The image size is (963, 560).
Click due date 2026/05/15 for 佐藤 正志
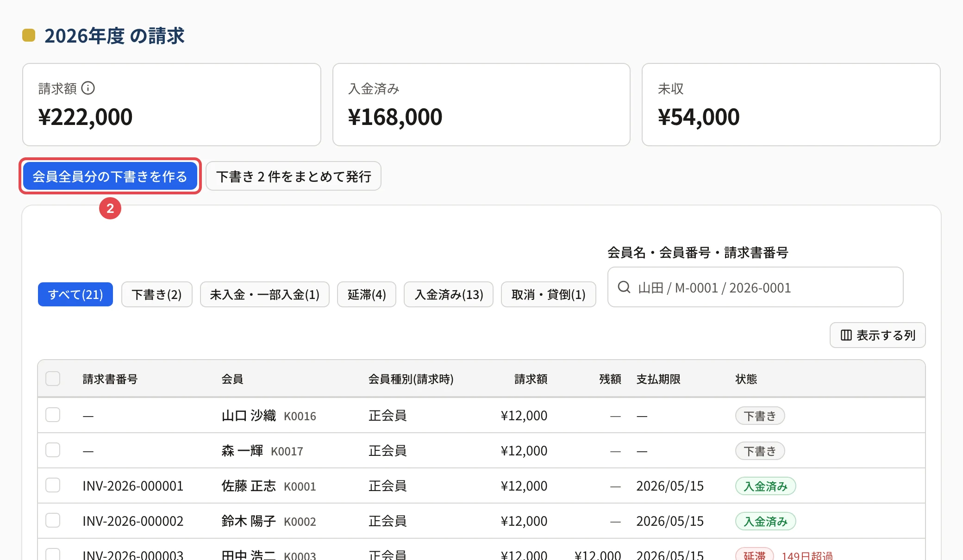click(x=670, y=486)
